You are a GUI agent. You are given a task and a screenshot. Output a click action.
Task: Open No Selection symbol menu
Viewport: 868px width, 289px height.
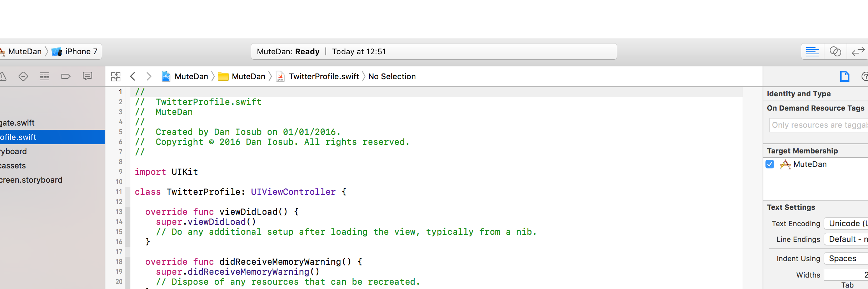(392, 76)
